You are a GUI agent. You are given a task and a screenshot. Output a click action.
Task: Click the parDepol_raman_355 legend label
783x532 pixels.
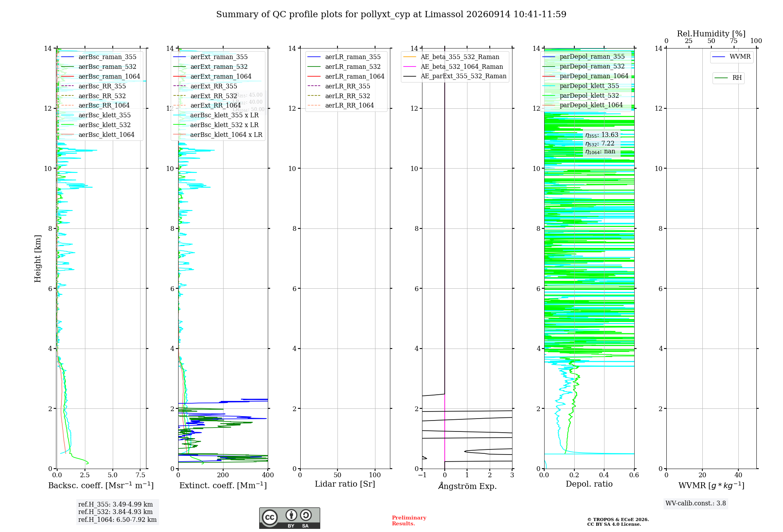pos(592,57)
